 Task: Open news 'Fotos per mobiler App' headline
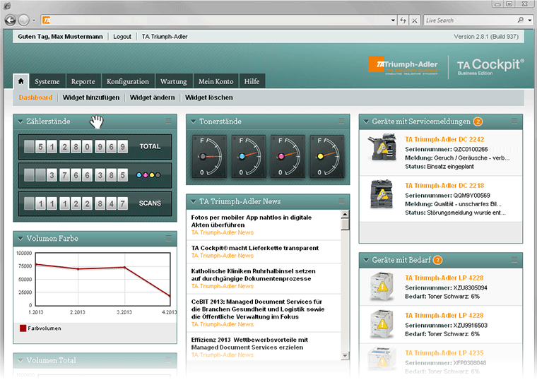pyautogui.click(x=252, y=221)
